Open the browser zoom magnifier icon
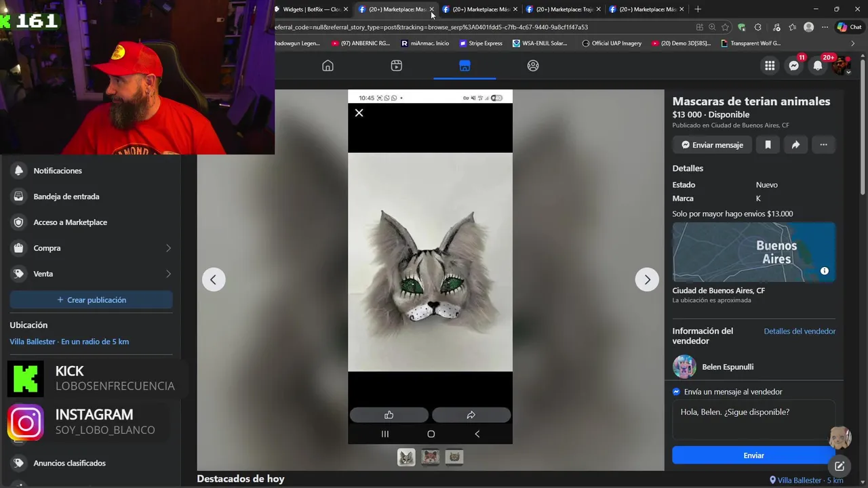The width and height of the screenshot is (868, 488). pyautogui.click(x=712, y=27)
